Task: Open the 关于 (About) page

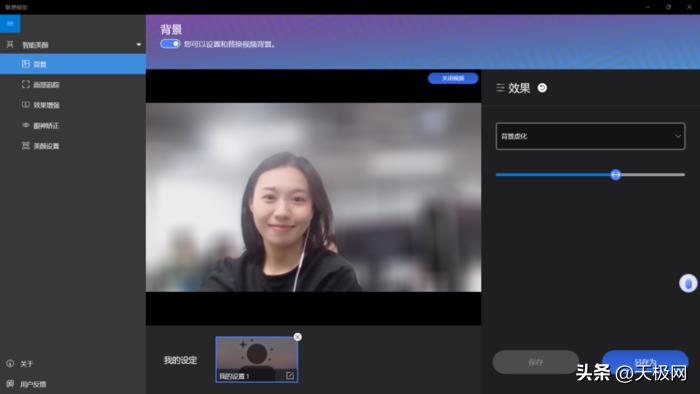Action: 20,364
